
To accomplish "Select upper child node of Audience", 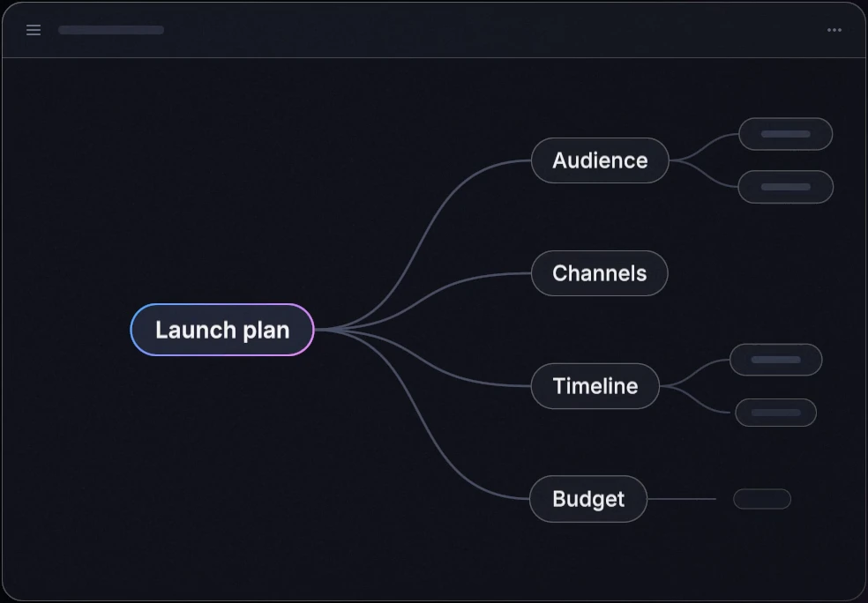I will (785, 134).
